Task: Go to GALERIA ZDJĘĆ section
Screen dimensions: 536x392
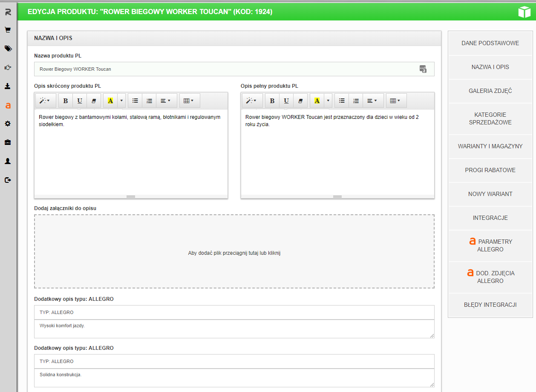Action: (490, 91)
